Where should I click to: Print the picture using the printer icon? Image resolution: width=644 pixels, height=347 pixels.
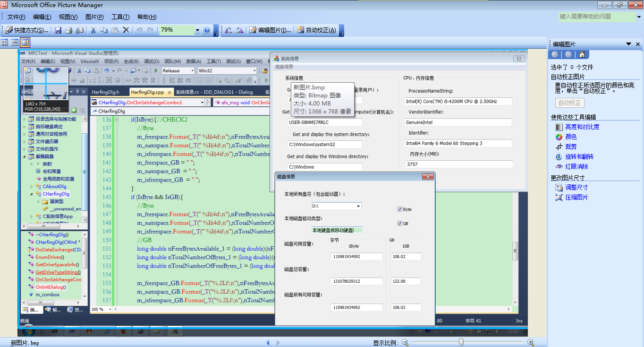pyautogui.click(x=69, y=30)
